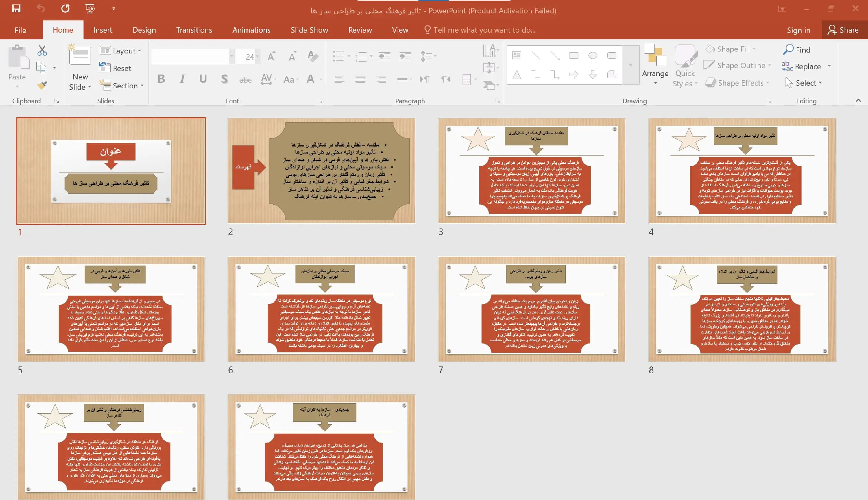Decrease list indent level icon
Viewport: 868px width, 500px height.
(384, 56)
